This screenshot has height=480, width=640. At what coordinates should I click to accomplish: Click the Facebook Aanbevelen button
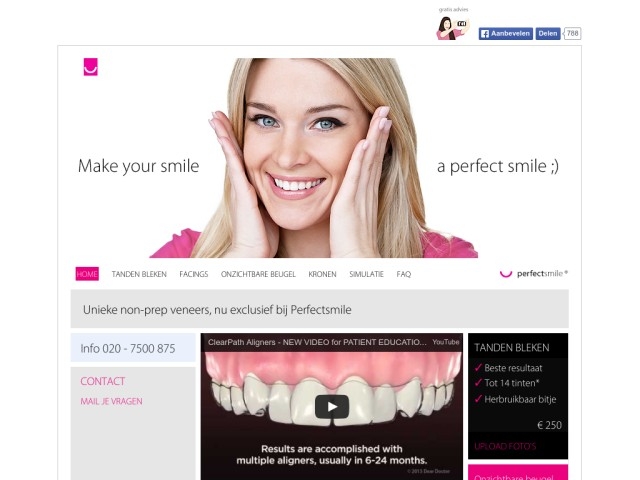coord(505,34)
